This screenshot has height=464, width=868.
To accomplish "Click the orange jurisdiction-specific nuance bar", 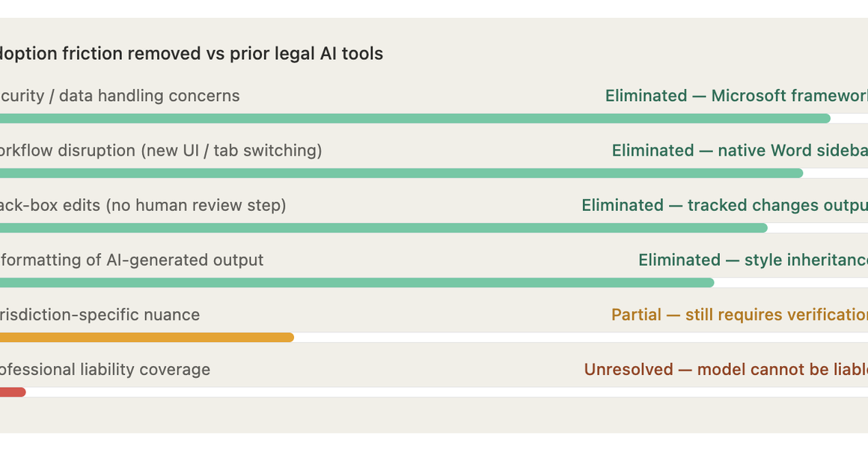I will click(x=146, y=338).
